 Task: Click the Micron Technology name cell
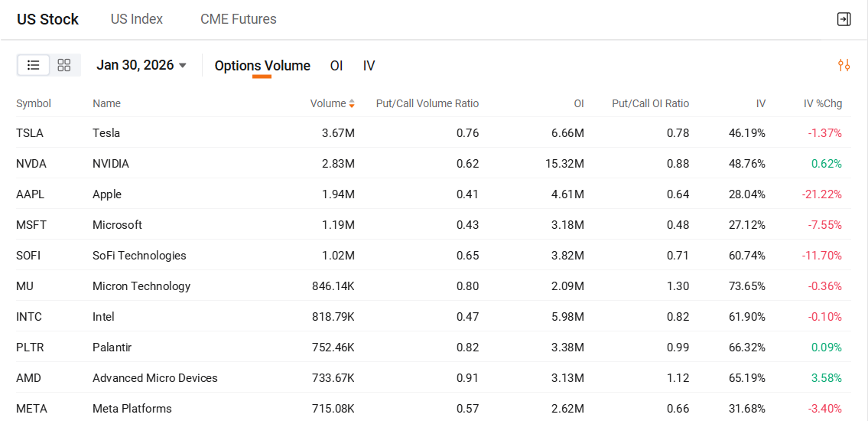[141, 286]
